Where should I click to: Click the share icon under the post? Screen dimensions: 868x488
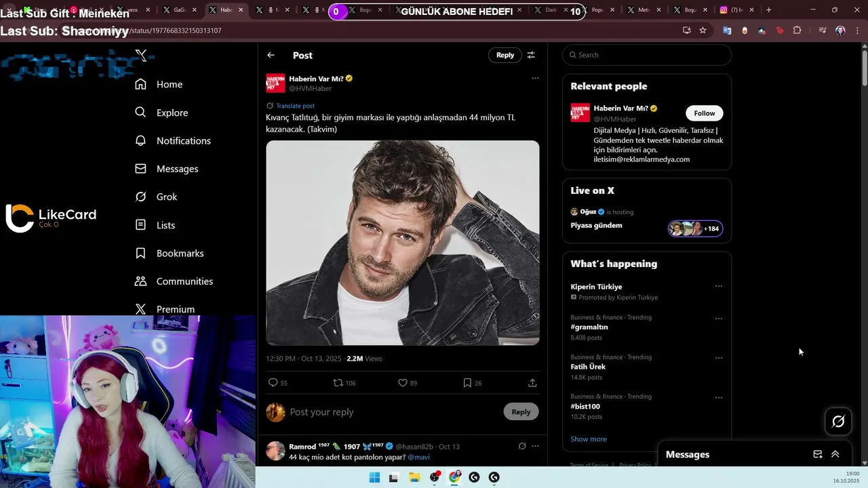point(532,383)
